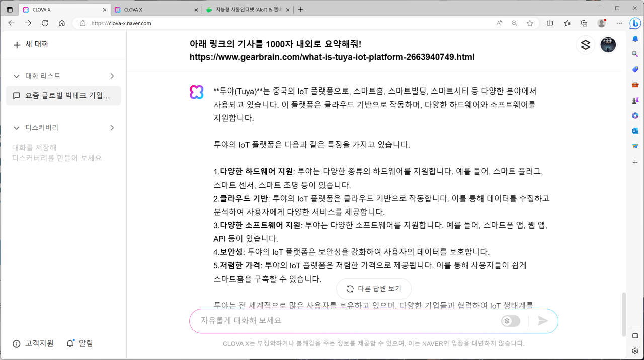This screenshot has height=360, width=644.
Task: Add this page to favorites star
Action: click(x=530, y=23)
